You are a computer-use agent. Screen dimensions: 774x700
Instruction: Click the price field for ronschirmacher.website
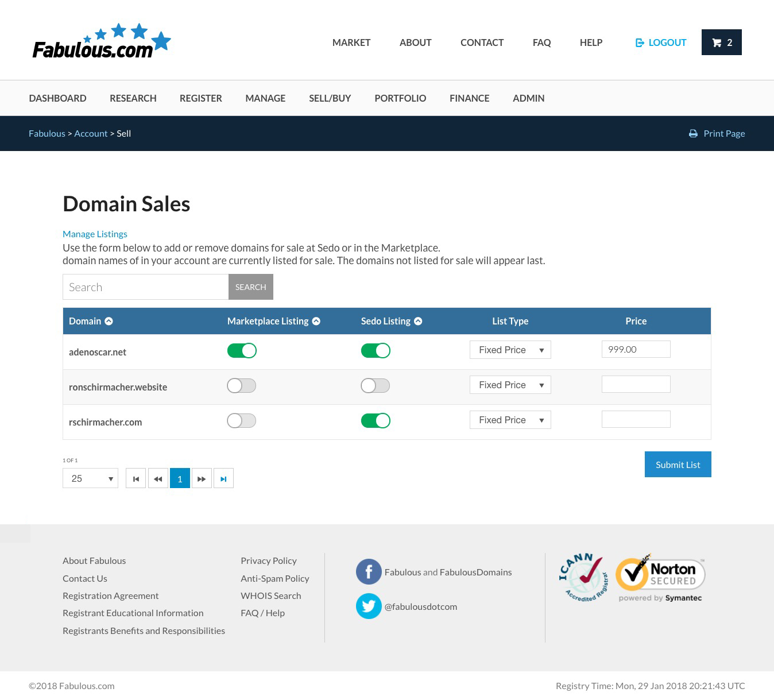[x=636, y=384]
